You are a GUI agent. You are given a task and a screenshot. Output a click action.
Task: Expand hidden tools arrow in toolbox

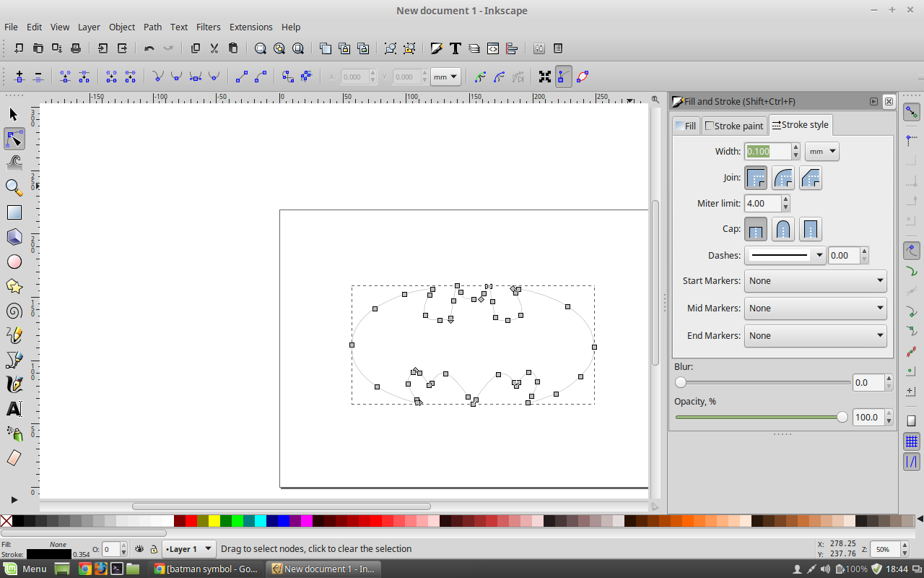(x=14, y=499)
